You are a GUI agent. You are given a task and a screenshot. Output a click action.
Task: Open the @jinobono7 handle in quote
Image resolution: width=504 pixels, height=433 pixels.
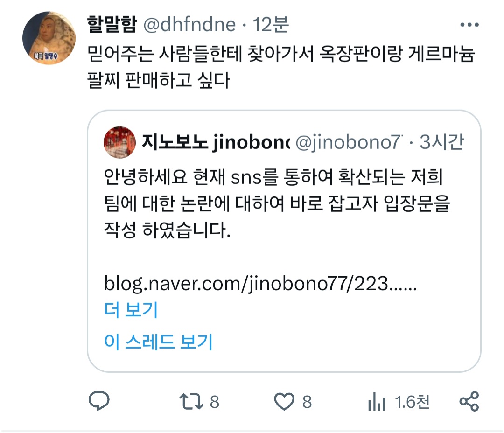pyautogui.click(x=349, y=142)
